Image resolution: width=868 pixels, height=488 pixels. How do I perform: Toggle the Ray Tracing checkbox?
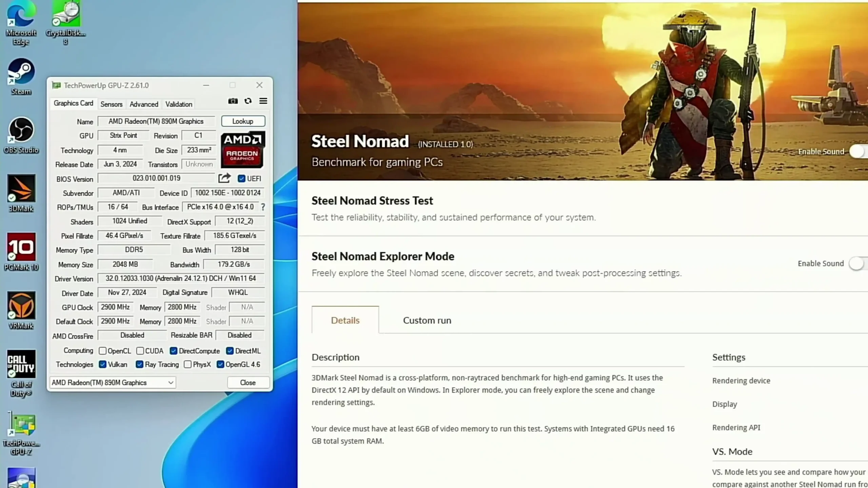pos(139,364)
